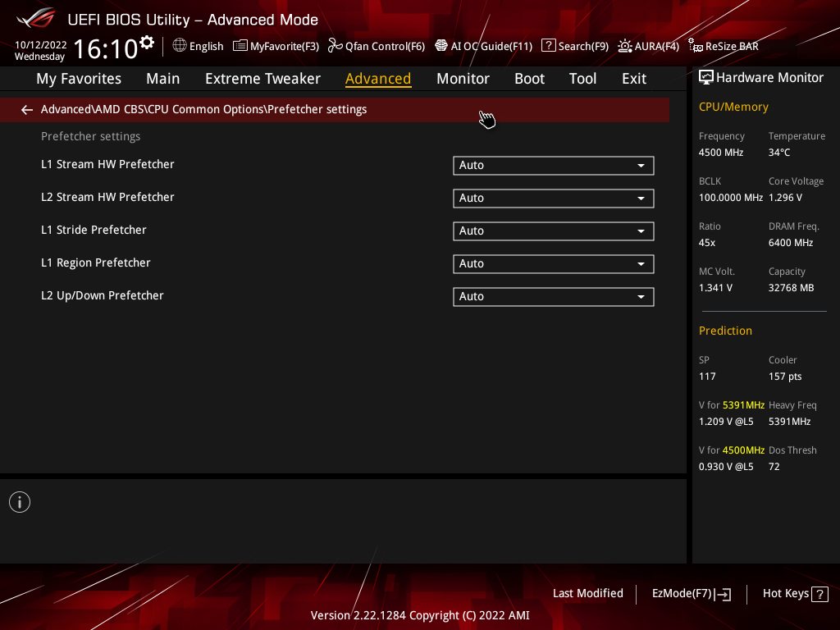Launch AI OC Guide(F11)
Screen dimensions: 840x630
483,46
